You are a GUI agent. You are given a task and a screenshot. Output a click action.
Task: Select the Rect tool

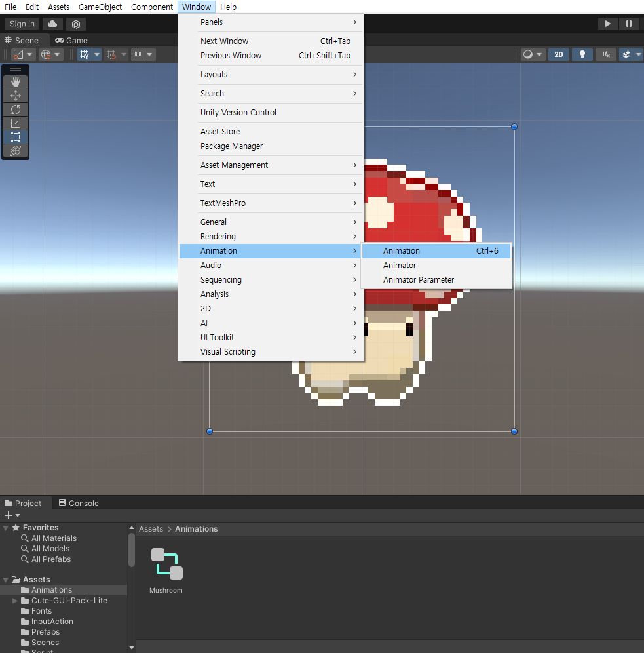[16, 137]
